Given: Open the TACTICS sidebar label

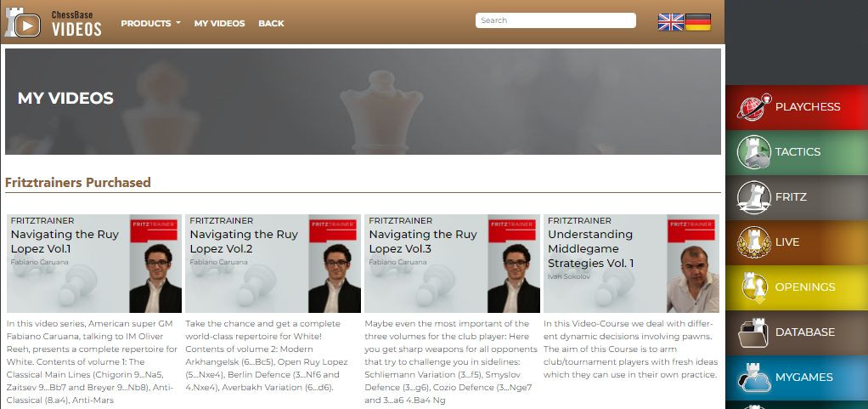Looking at the screenshot, I should (x=798, y=152).
